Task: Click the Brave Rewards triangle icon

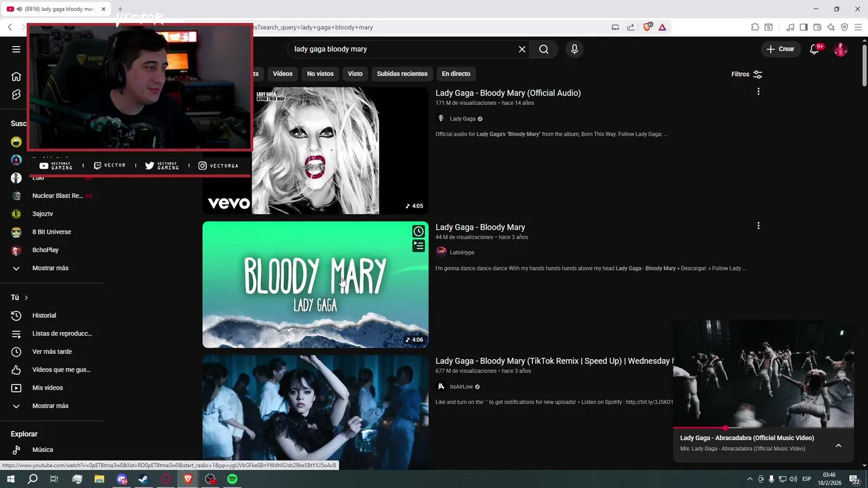Action: (662, 27)
